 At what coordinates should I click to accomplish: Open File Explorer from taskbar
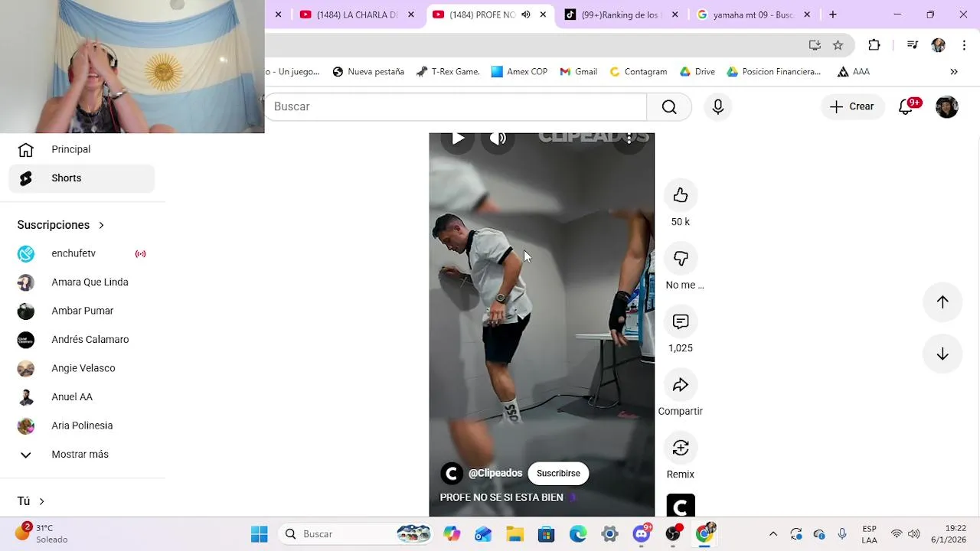(514, 534)
